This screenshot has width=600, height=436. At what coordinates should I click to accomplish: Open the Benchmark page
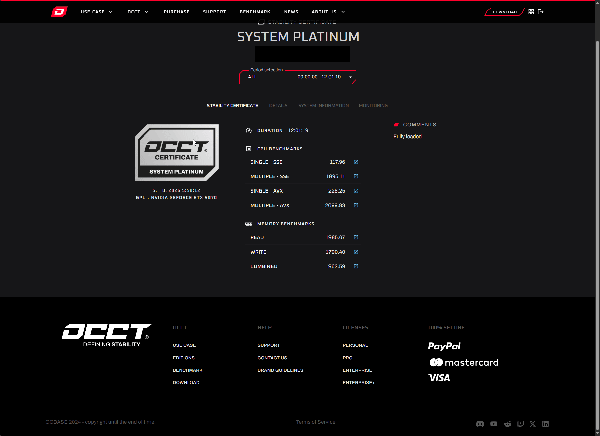[255, 12]
